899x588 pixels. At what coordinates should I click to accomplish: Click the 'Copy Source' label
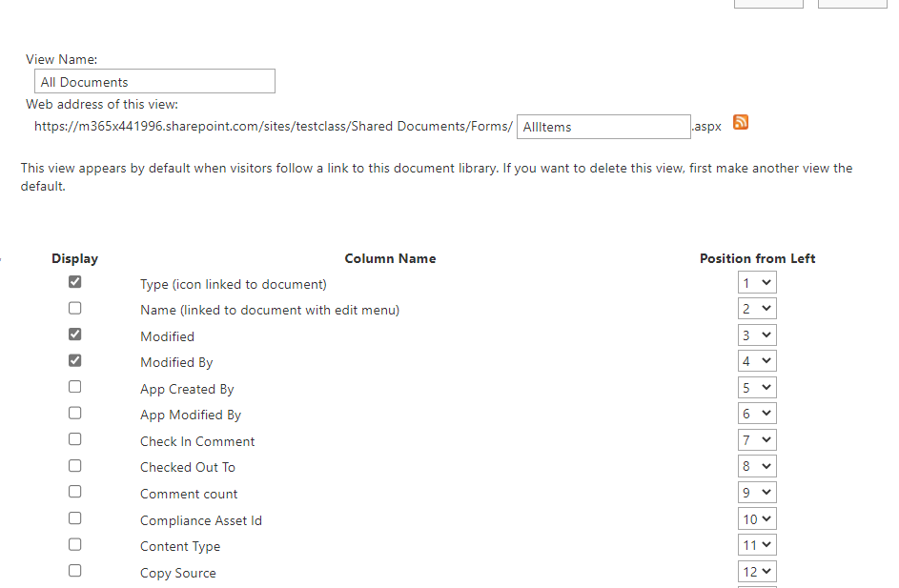tap(177, 573)
